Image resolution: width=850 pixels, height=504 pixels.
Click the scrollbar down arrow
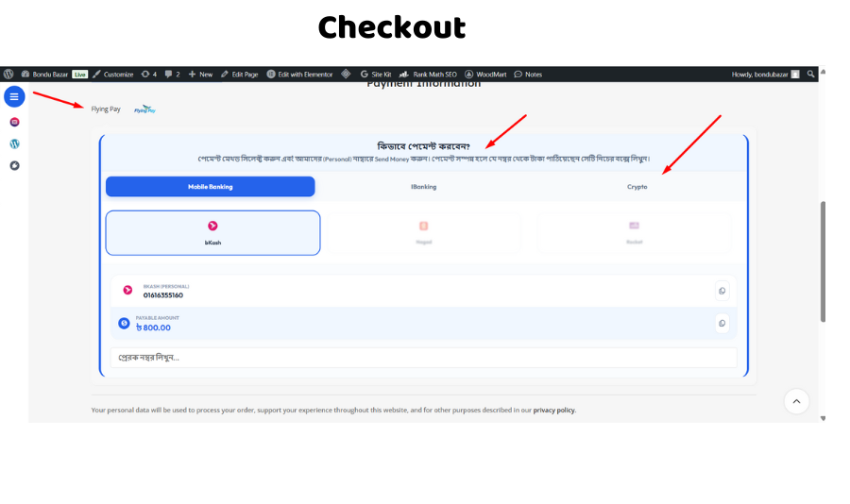pyautogui.click(x=823, y=418)
